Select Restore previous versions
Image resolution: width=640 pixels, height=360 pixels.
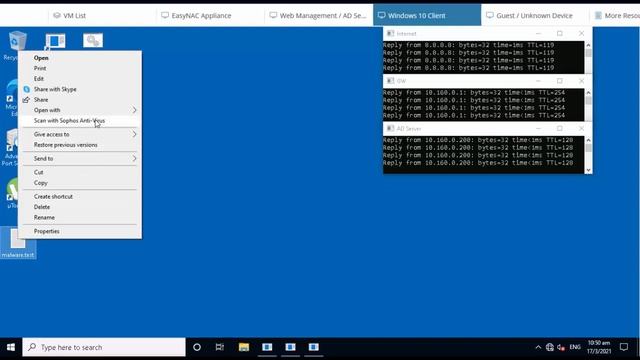point(80,145)
